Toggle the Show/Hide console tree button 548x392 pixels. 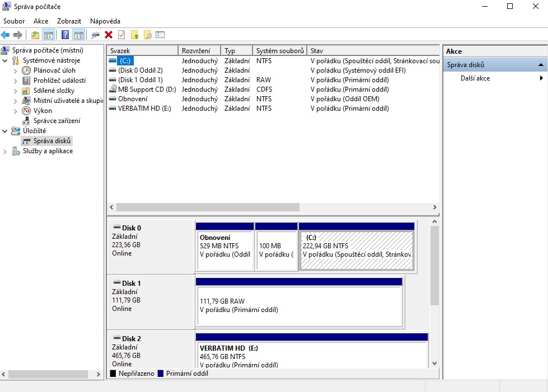[x=49, y=35]
